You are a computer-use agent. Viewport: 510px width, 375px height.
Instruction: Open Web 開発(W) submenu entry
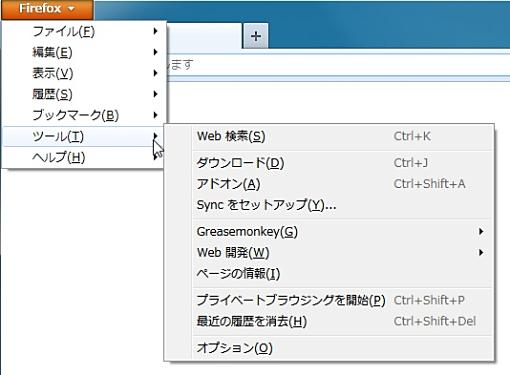[343, 253]
